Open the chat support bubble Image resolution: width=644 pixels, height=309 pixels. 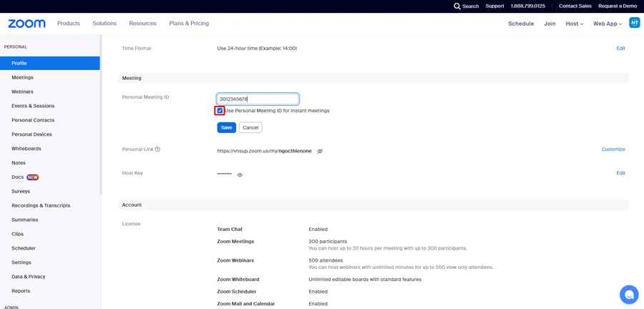point(628,294)
